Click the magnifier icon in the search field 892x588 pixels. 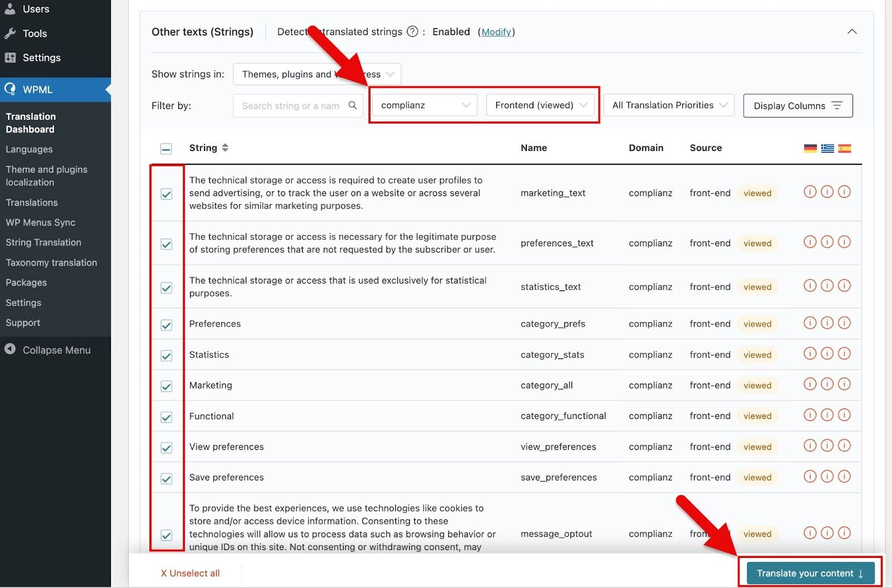click(x=352, y=105)
